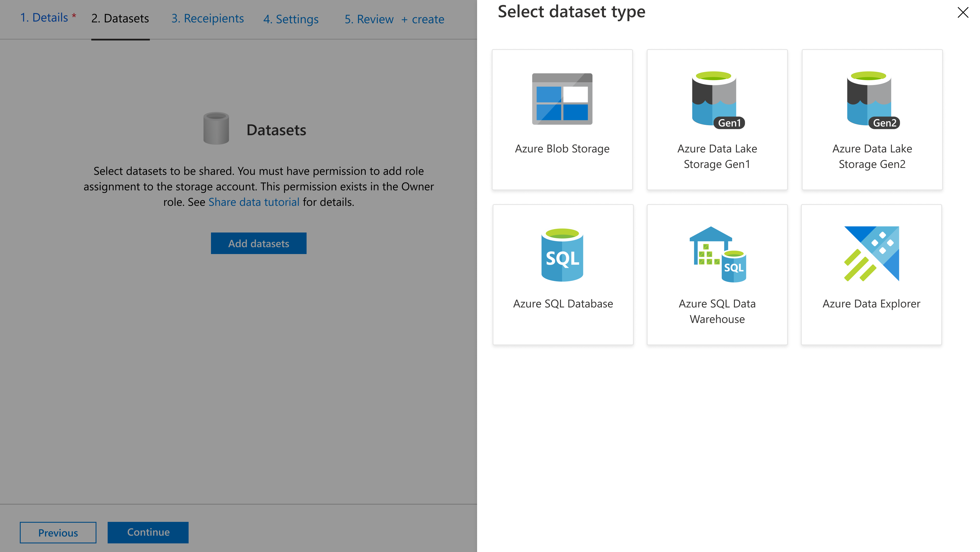Viewport: 980px width, 552px height.
Task: Click the Azure Blob Storage label
Action: click(562, 149)
